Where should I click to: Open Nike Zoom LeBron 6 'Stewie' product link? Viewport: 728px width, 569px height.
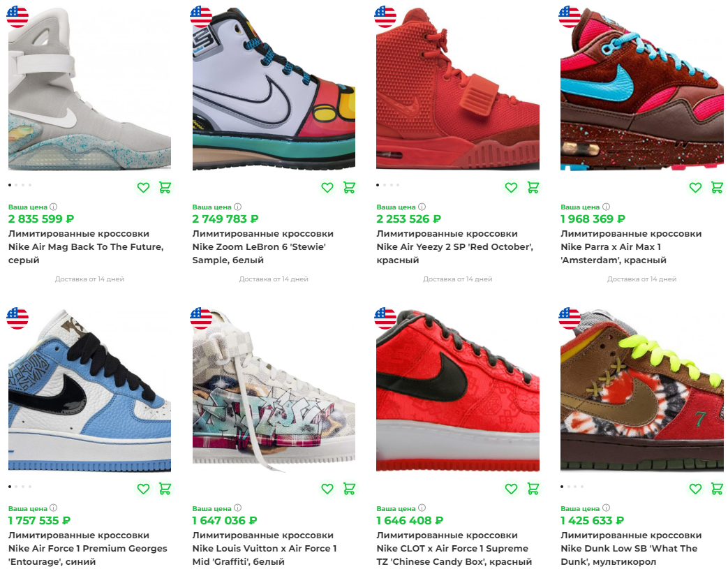click(x=262, y=246)
